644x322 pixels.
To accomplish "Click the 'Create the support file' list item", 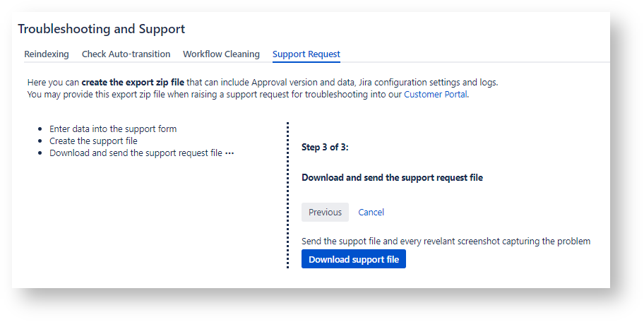I will pos(93,141).
